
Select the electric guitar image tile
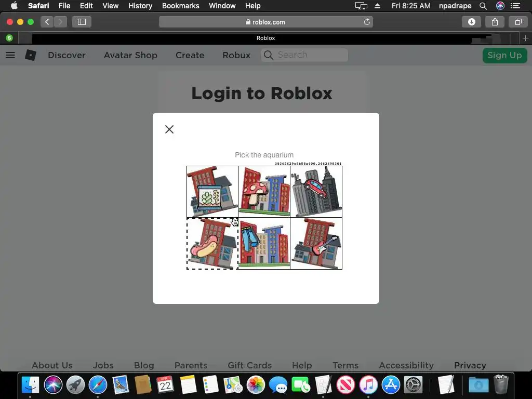coord(316,244)
